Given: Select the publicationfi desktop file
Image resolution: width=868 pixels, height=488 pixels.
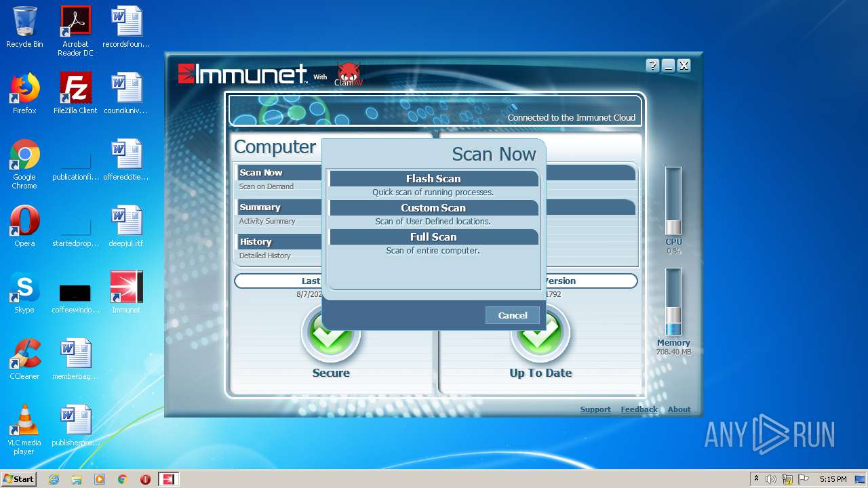Looking at the screenshot, I should tap(75, 167).
